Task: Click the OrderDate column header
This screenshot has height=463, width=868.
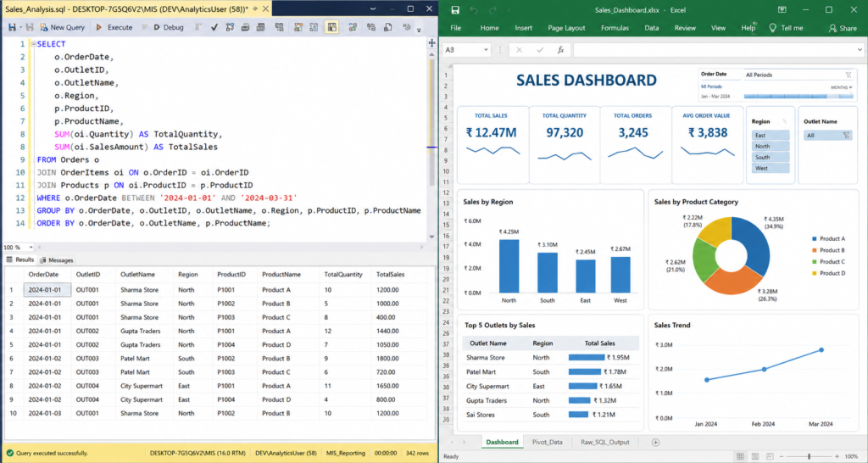Action: point(43,275)
